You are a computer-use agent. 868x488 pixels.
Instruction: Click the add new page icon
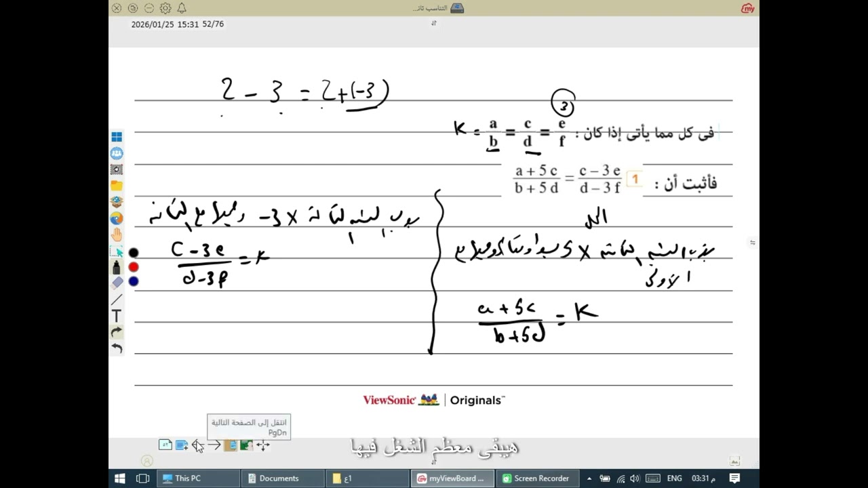[182, 445]
